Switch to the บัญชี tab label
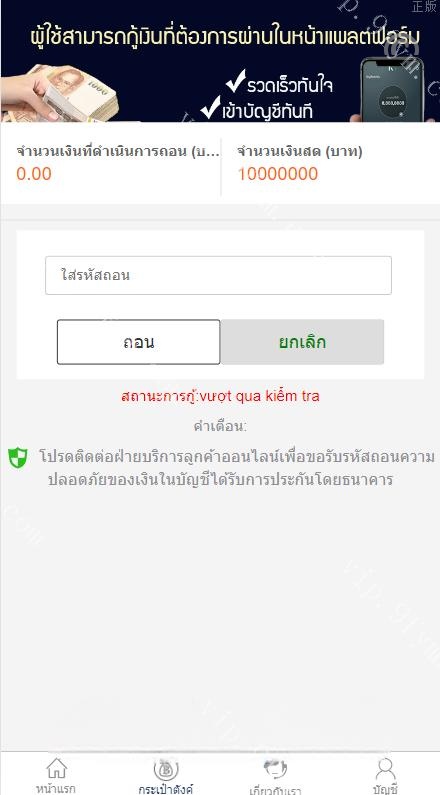440x795 pixels. pos(386,789)
